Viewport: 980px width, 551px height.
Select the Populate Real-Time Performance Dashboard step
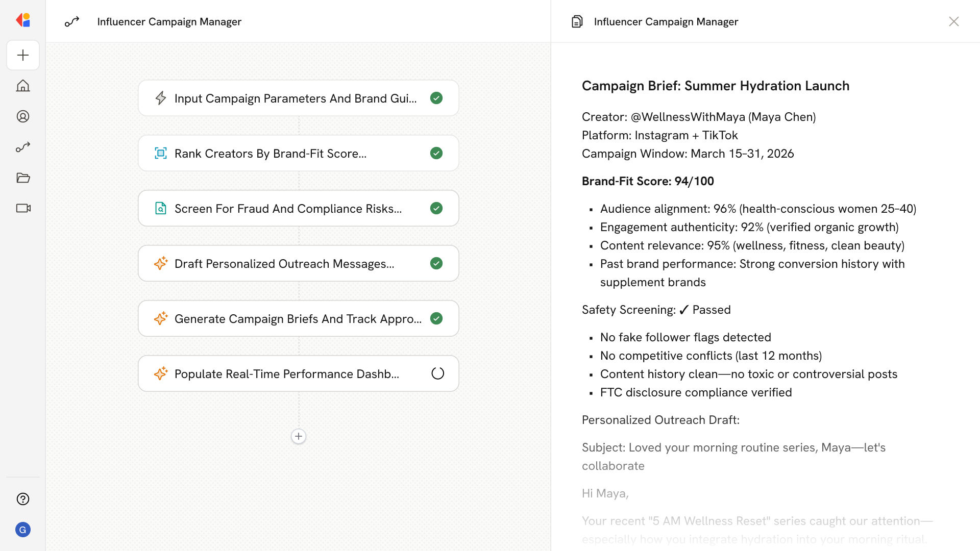(x=286, y=374)
